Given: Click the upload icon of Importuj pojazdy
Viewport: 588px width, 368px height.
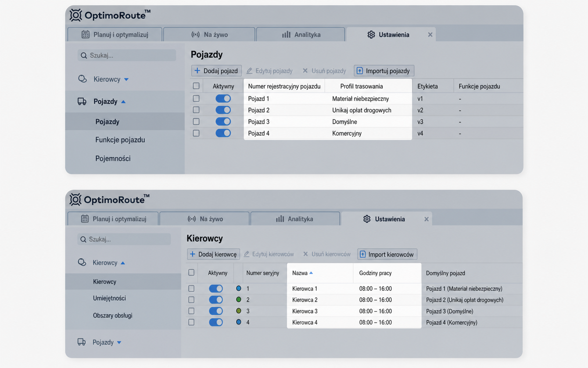Looking at the screenshot, I should coord(360,71).
